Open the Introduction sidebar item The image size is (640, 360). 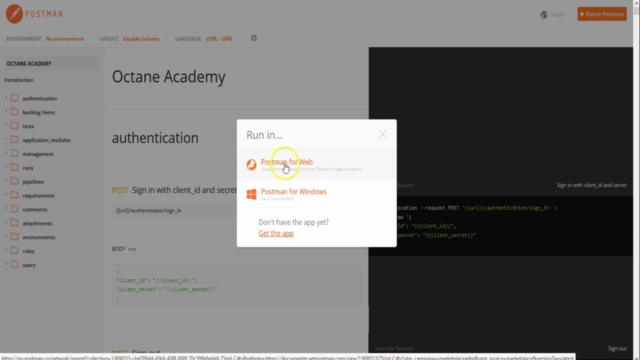point(19,80)
